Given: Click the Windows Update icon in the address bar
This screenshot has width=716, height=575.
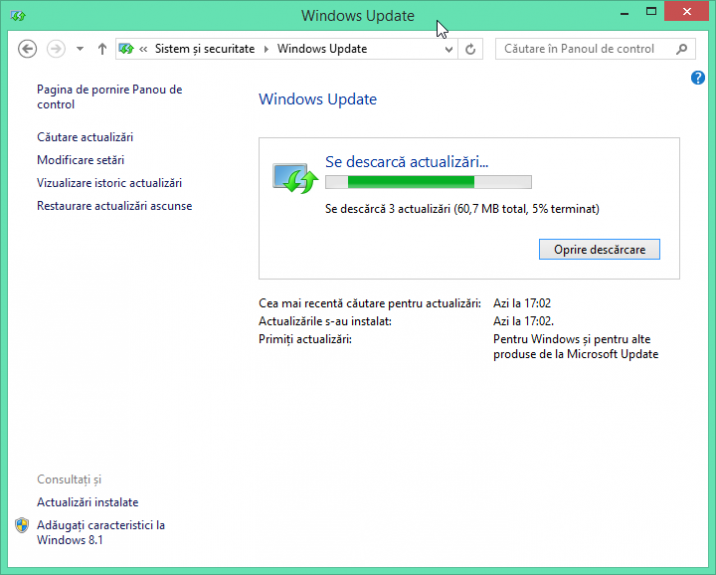Looking at the screenshot, I should tap(126, 49).
